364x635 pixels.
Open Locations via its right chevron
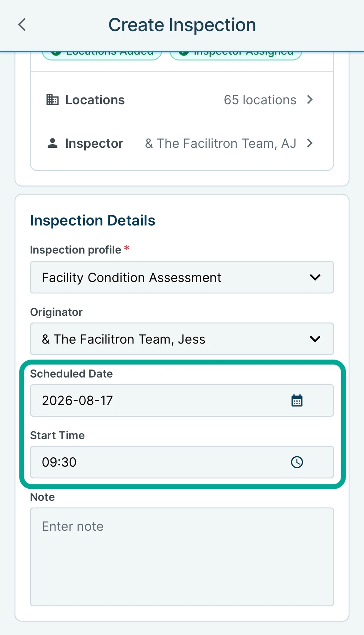310,100
